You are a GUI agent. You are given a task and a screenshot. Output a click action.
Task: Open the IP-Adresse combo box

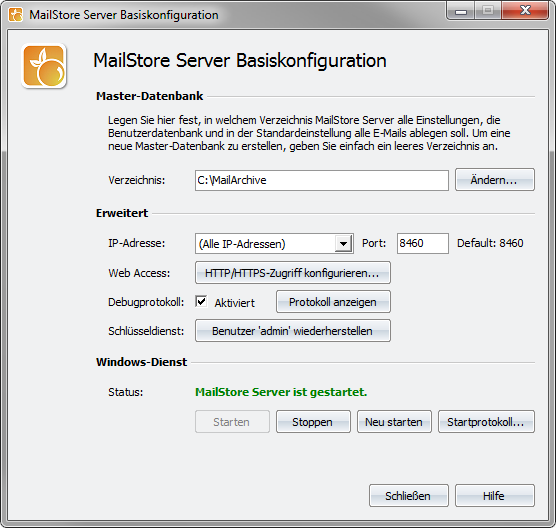pos(274,244)
